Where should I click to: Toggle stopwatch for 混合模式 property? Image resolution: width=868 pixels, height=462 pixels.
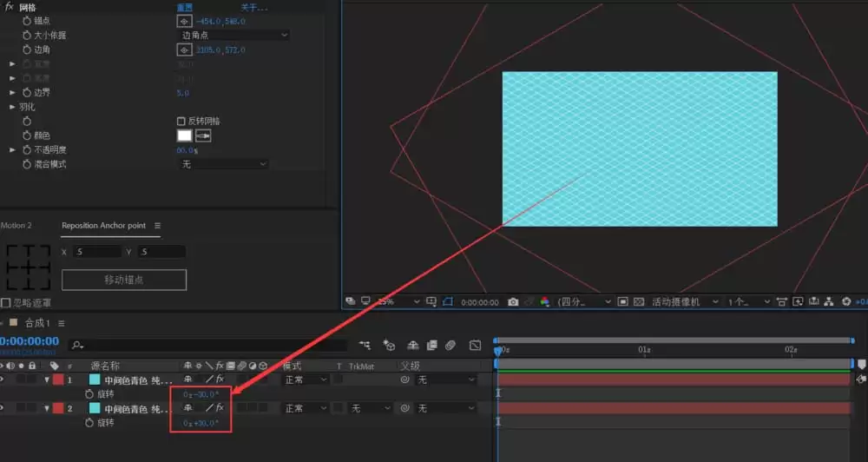click(x=27, y=164)
